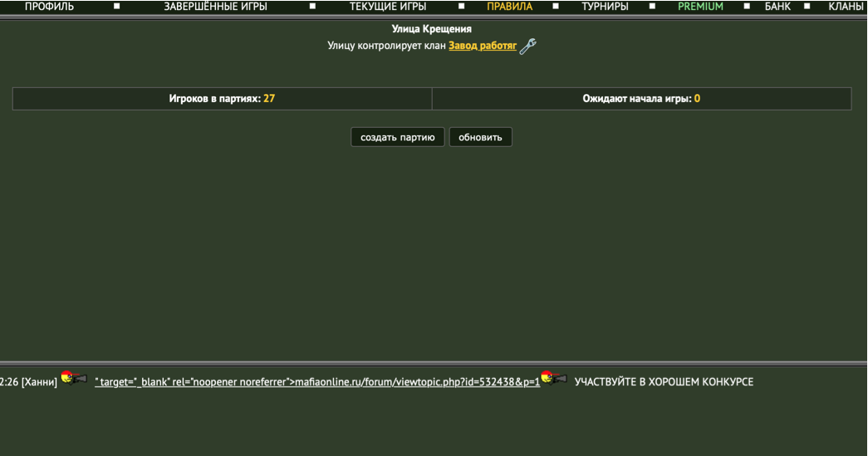Open the ПРОФИЛЬ menu item
This screenshot has width=868, height=456.
click(x=49, y=7)
